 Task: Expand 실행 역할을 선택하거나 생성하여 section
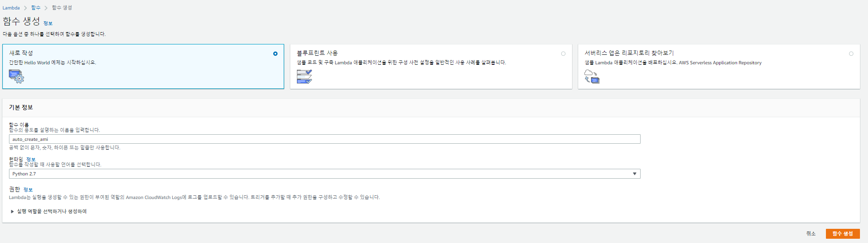(48, 211)
